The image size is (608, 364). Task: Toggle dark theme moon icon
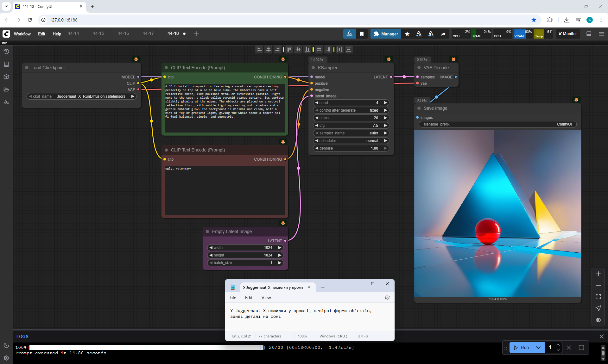[6, 345]
